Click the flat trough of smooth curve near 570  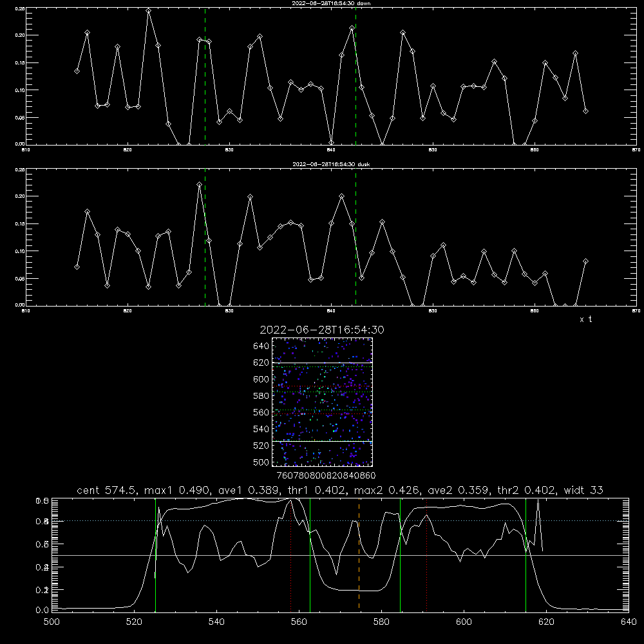[x=357, y=591]
